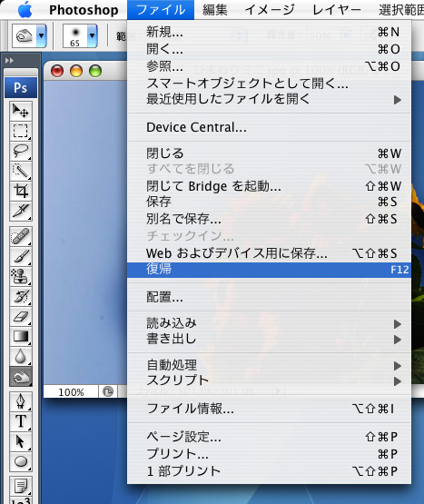This screenshot has width=424, height=504.
Task: Open the Photoshop application menu
Action: (84, 10)
